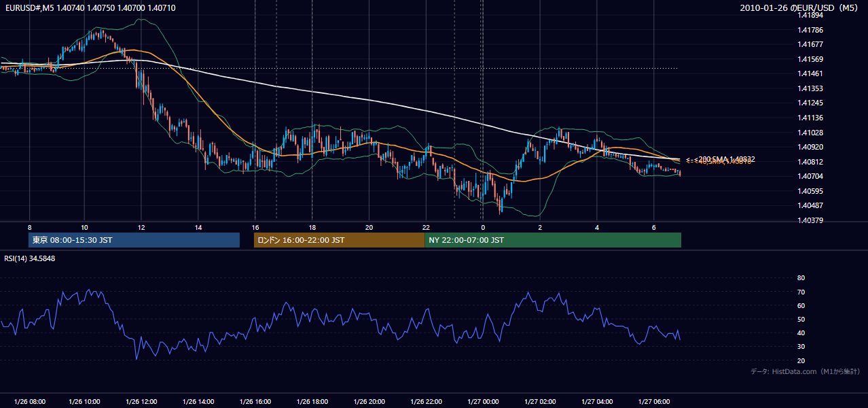Click hour tick 18 under the price chart
Image resolution: width=868 pixels, height=408 pixels.
(312, 227)
